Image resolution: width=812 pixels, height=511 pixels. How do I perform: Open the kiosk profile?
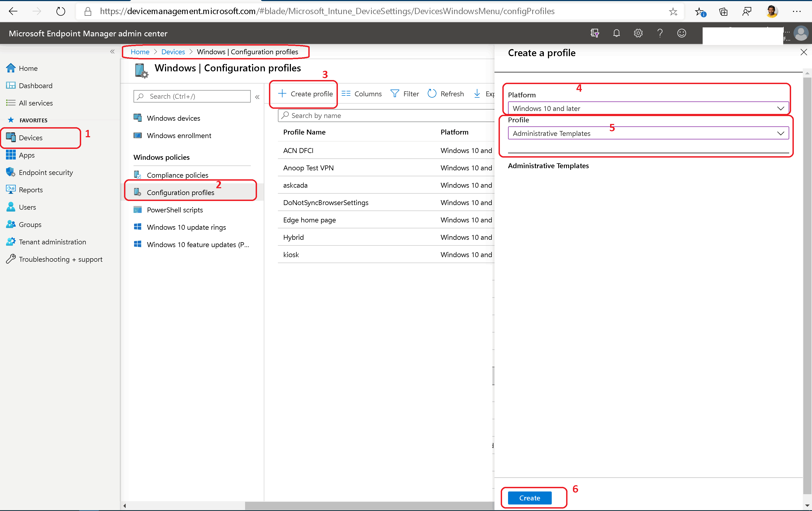291,254
